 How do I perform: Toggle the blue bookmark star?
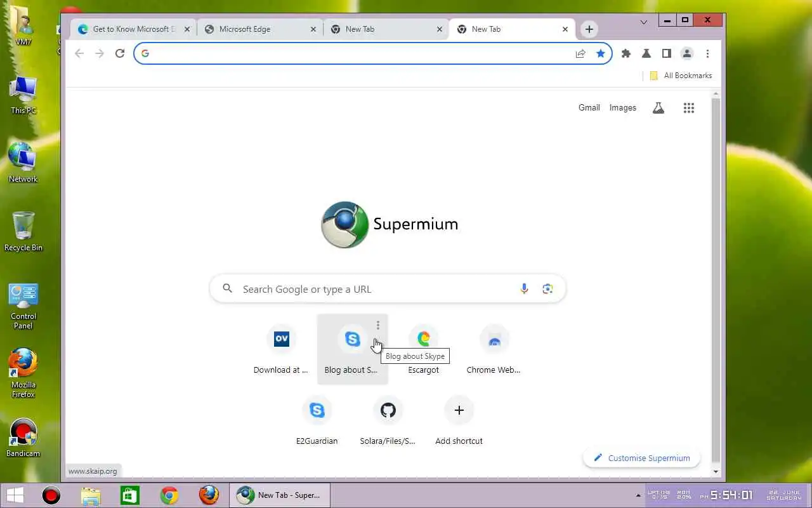(x=600, y=53)
